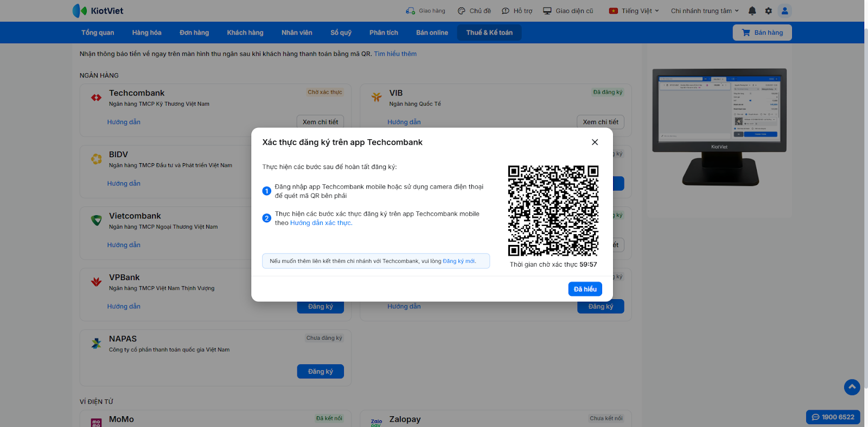This screenshot has height=427, width=868.
Task: Click the Đã hiểu button
Action: click(x=585, y=289)
